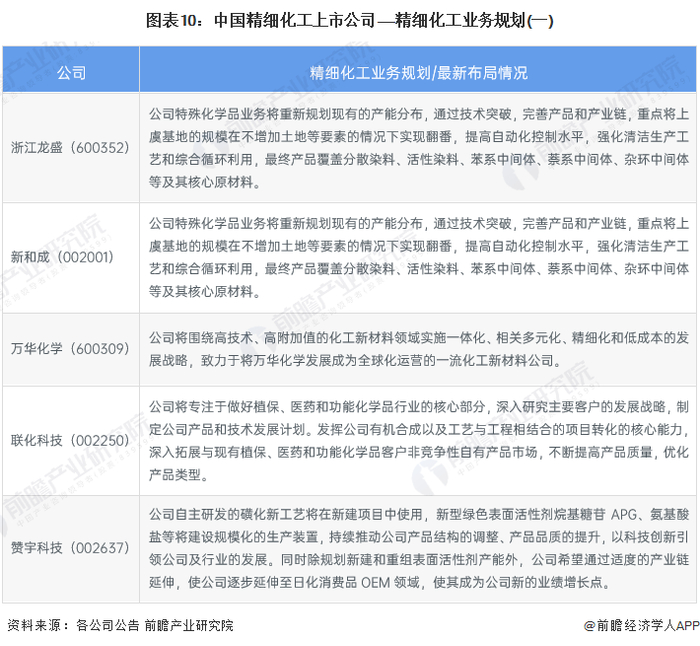Click the 精细化工业务规划/最新布局情况 header
The image size is (700, 646).
pos(418,73)
